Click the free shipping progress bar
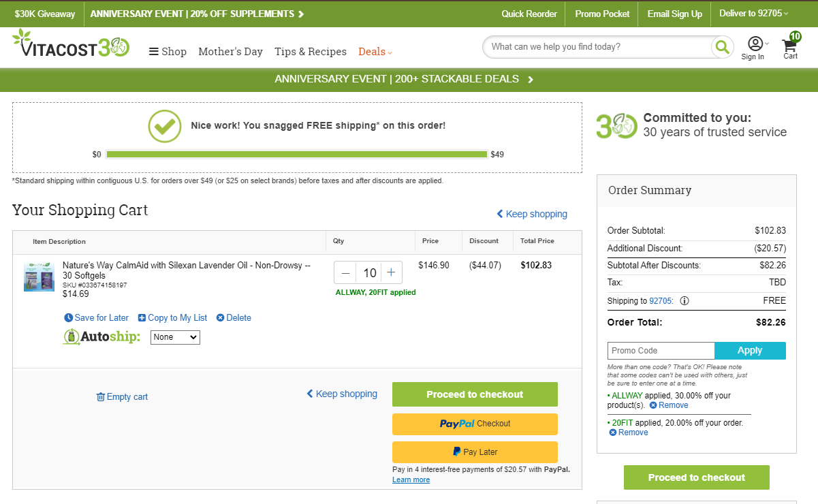The height and width of the screenshot is (504, 818). click(x=297, y=155)
